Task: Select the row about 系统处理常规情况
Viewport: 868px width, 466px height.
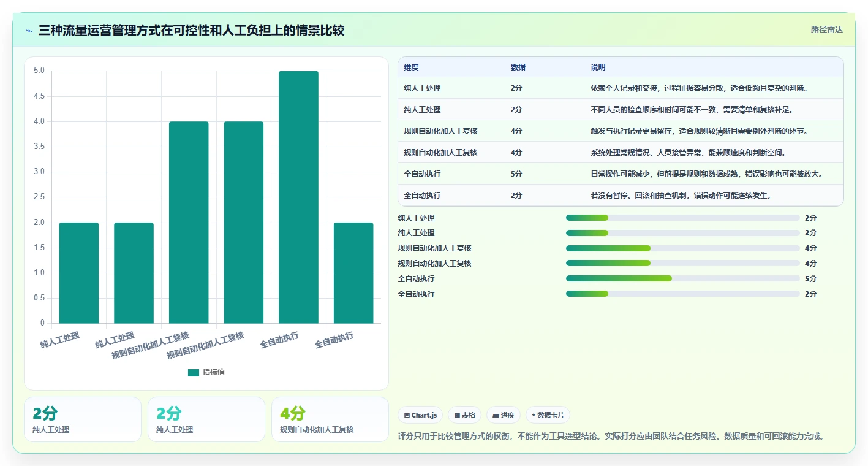Action: pyautogui.click(x=621, y=153)
